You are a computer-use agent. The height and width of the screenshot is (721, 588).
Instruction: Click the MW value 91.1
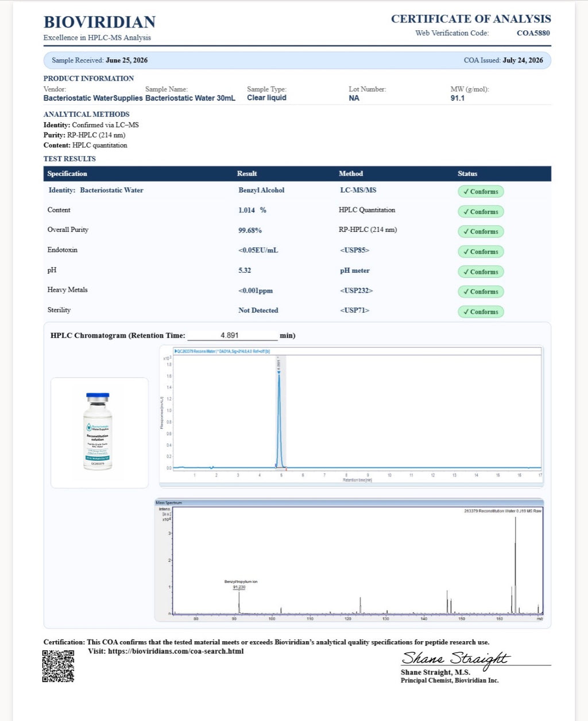458,98
